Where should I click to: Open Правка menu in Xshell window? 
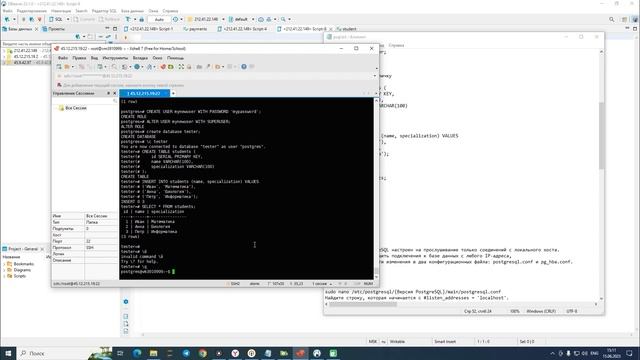79,58
